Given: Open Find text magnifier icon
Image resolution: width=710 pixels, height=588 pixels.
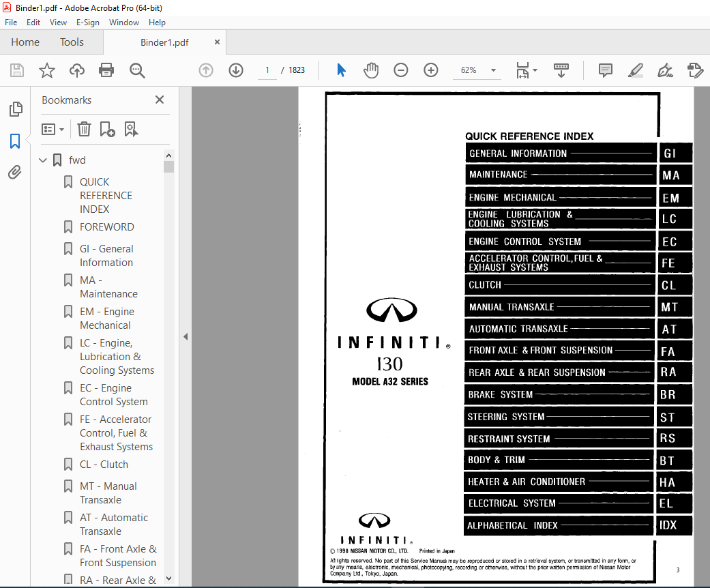Looking at the screenshot, I should [x=136, y=70].
